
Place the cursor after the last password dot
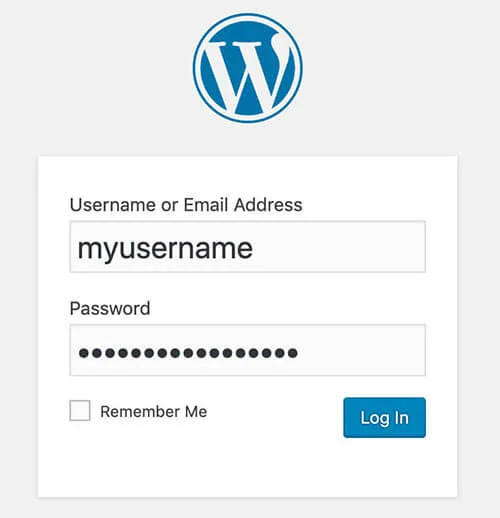point(299,353)
